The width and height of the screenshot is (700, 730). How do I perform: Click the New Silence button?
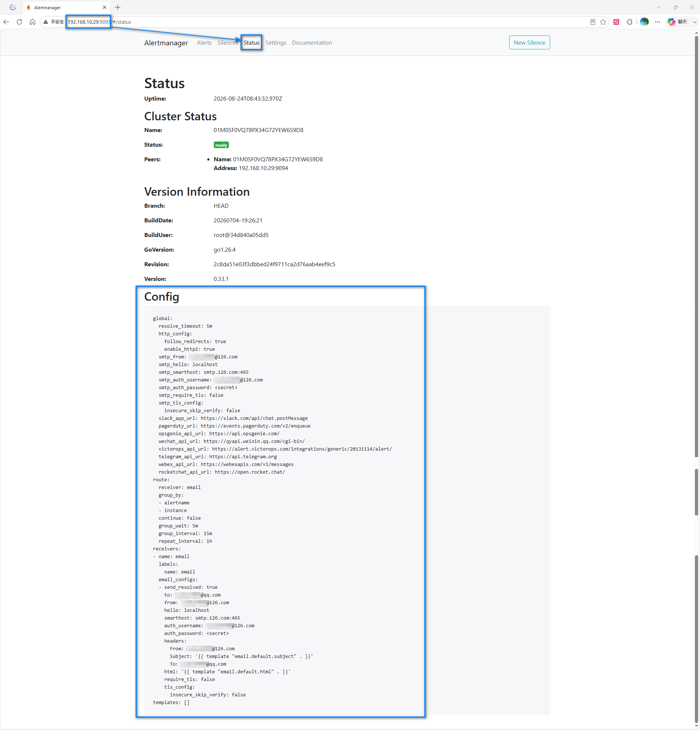point(529,42)
